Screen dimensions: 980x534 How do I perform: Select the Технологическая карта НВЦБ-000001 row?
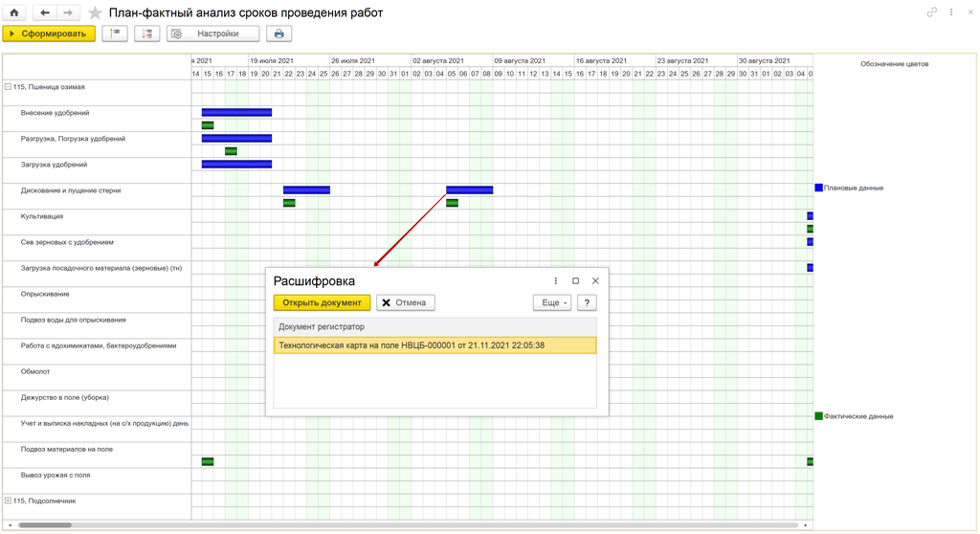(434, 345)
